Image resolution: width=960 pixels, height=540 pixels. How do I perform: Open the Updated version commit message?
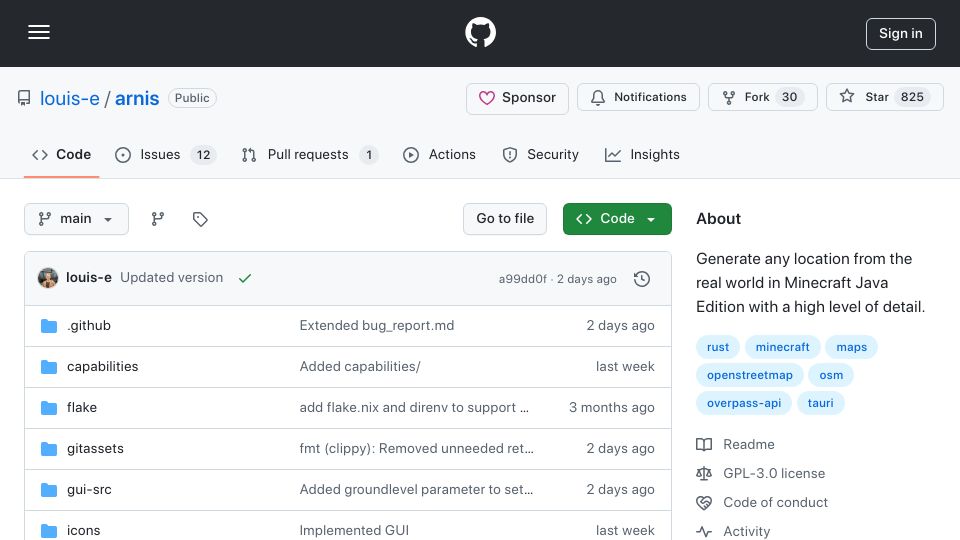(x=171, y=277)
